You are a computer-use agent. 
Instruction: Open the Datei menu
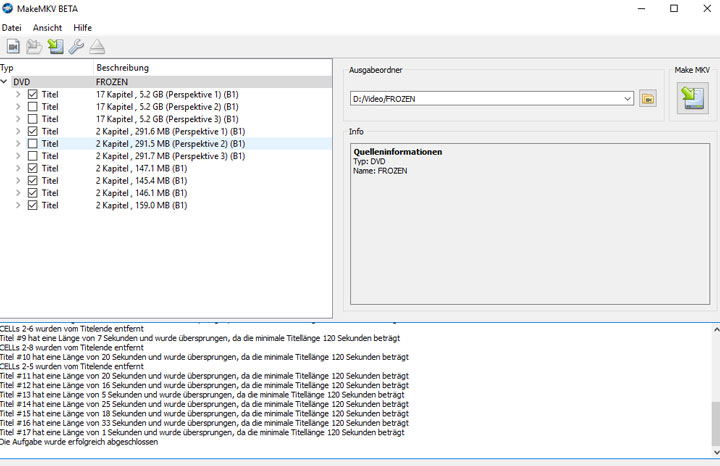pos(11,28)
